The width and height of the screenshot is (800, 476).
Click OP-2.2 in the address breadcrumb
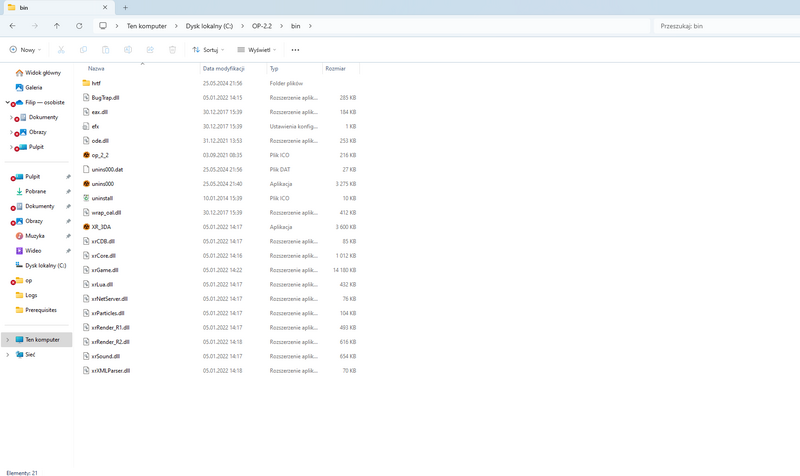(x=262, y=26)
